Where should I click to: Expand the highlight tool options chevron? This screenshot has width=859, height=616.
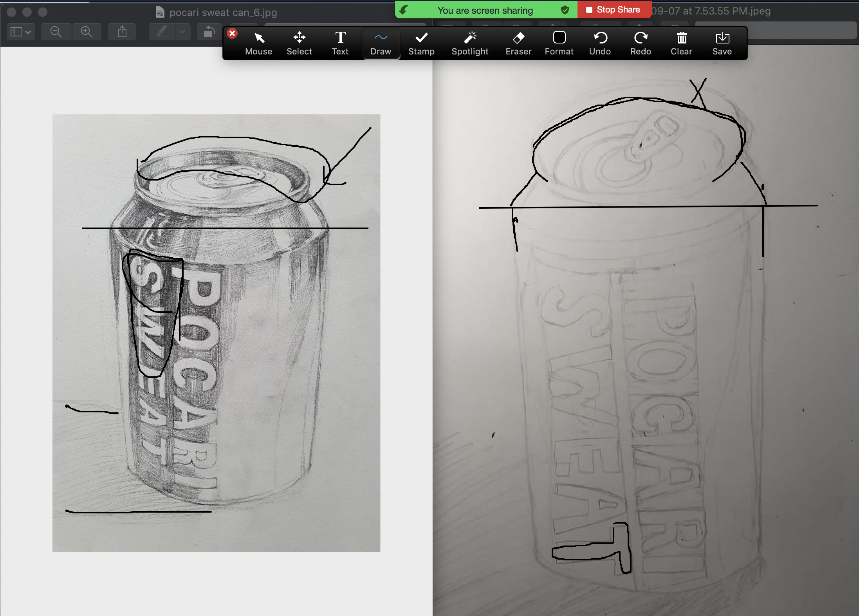click(182, 32)
